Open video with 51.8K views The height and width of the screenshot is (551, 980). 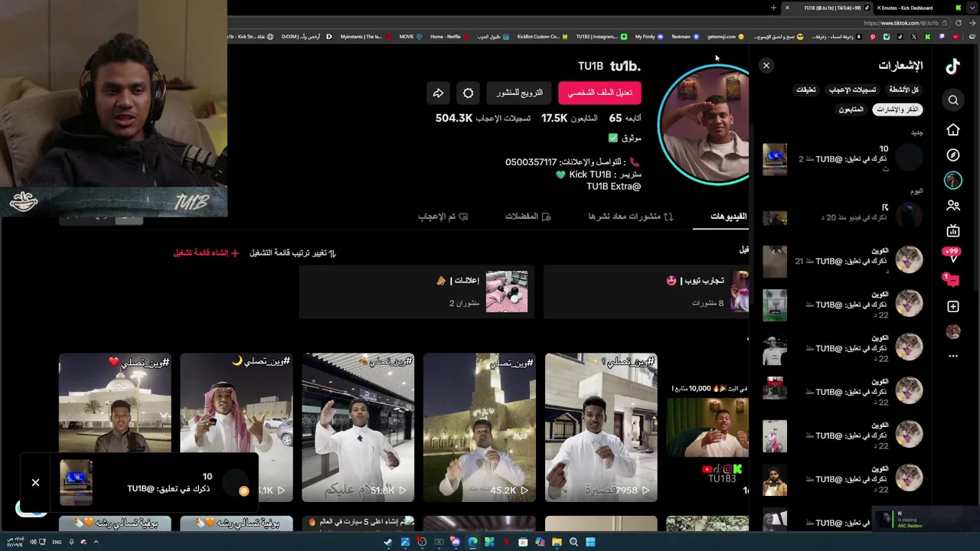pyautogui.click(x=358, y=427)
